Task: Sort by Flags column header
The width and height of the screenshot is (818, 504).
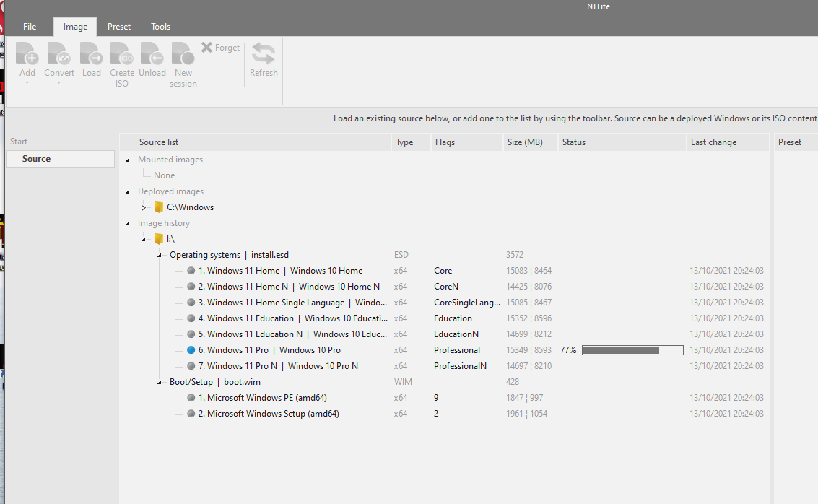Action: pos(467,142)
